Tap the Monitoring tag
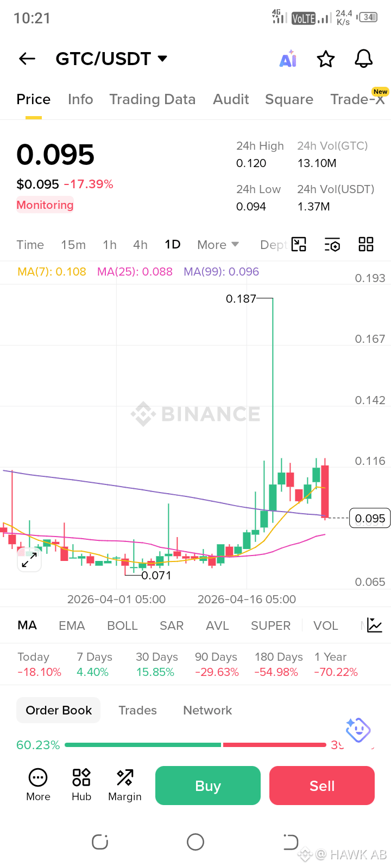Image resolution: width=391 pixels, height=868 pixels. (45, 205)
